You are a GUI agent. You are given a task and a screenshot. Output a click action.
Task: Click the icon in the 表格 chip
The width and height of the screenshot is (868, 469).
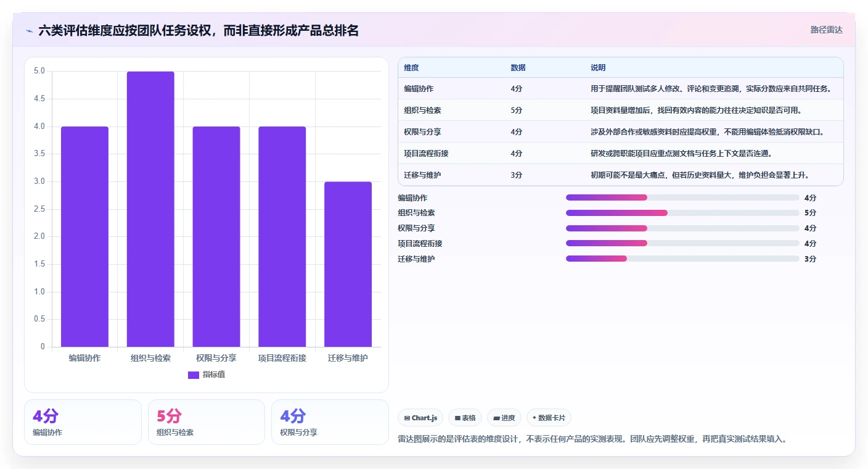pyautogui.click(x=457, y=418)
